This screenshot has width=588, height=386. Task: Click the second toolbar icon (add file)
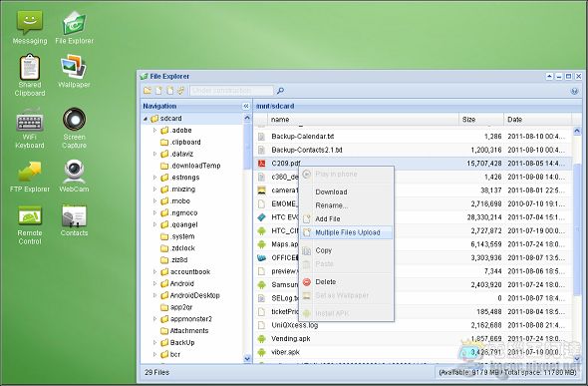[x=159, y=91]
